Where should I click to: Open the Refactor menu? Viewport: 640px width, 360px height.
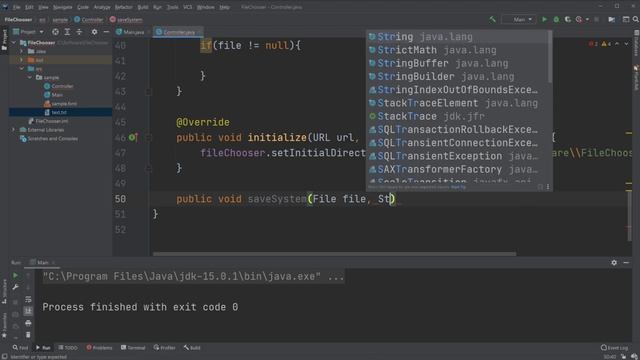pos(123,7)
